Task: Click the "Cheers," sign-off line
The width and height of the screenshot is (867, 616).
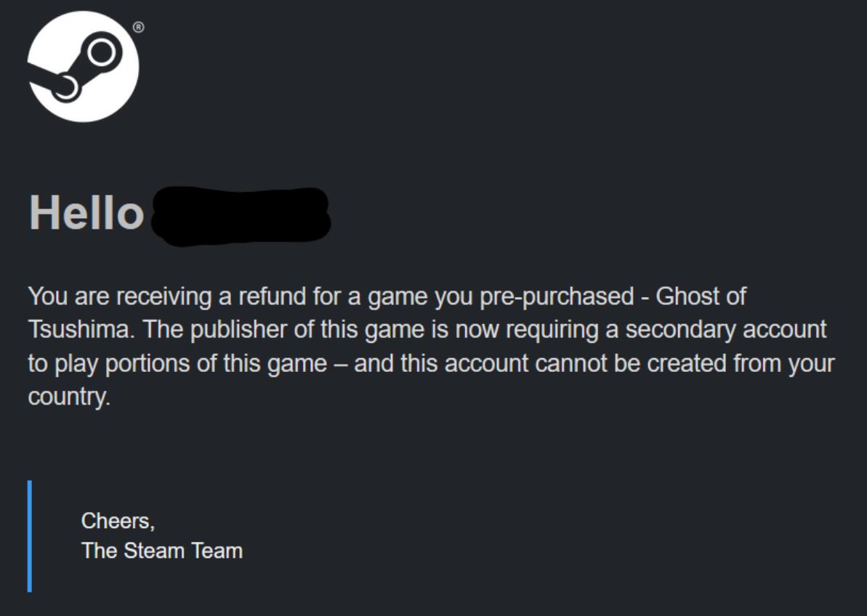Action: point(118,521)
